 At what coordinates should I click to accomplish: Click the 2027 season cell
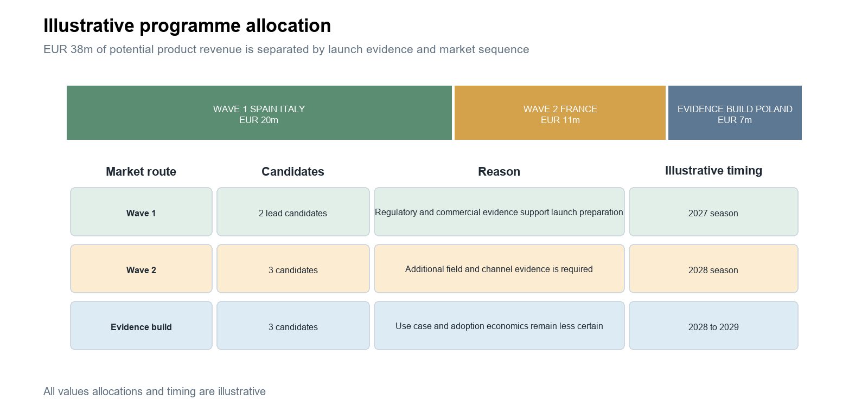[713, 212]
